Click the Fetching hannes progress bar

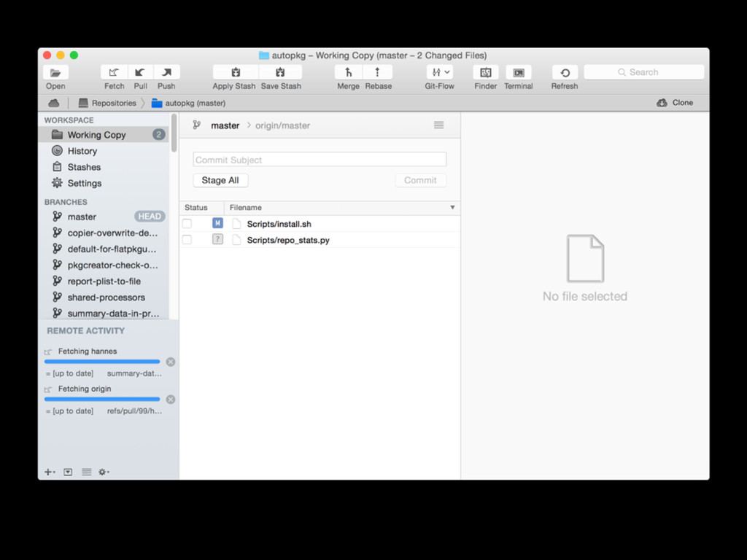102,362
